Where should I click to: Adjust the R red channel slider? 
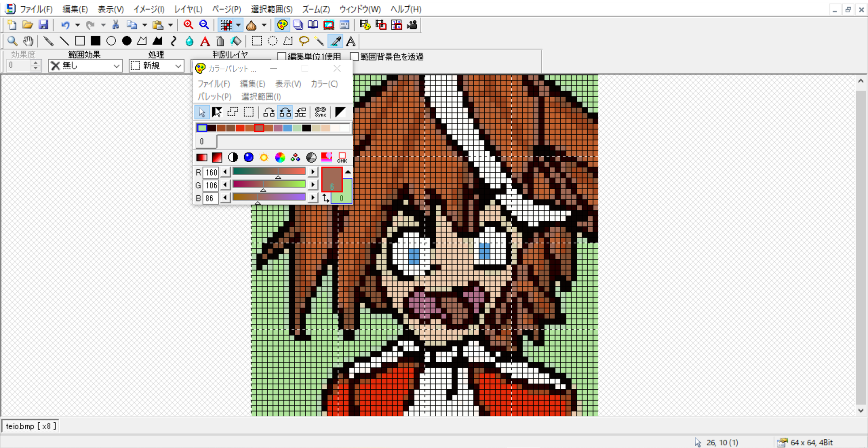(269, 172)
